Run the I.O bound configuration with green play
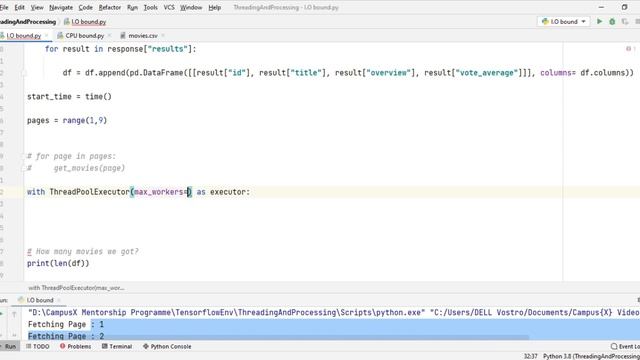This screenshot has height=360, width=640. tap(599, 21)
